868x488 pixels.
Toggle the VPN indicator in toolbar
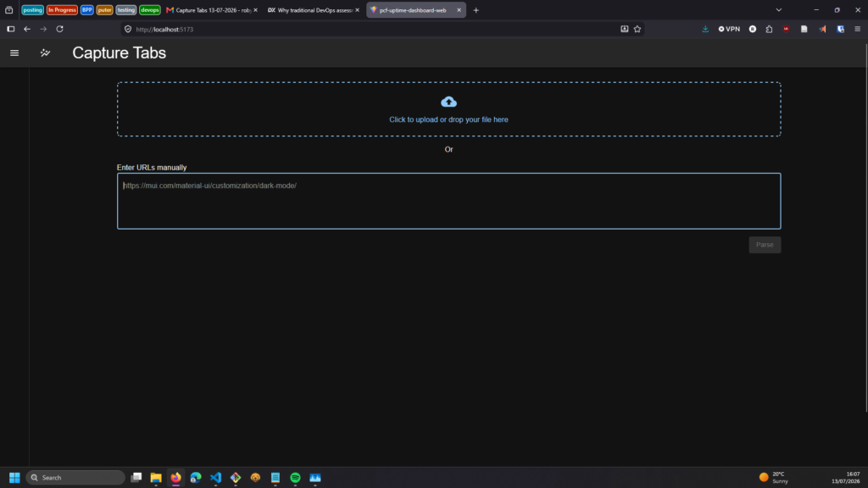(x=729, y=30)
